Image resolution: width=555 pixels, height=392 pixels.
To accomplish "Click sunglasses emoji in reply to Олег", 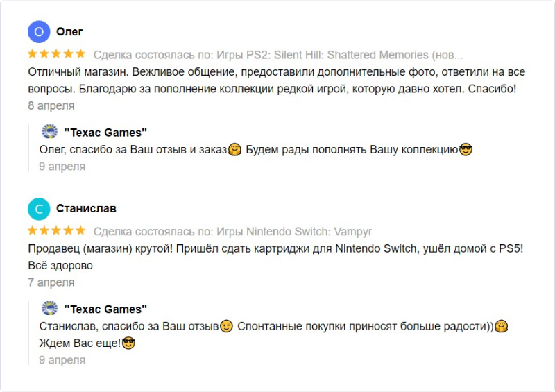I will coord(466,149).
